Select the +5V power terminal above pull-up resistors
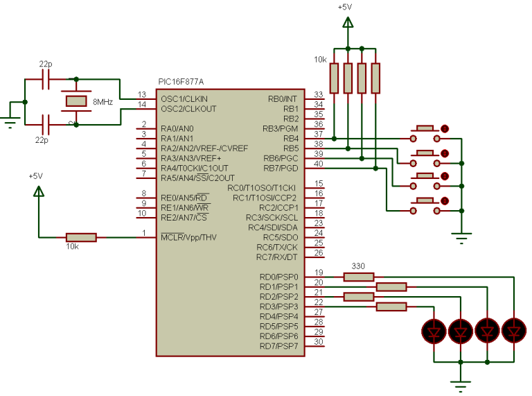532x396 pixels. tap(348, 22)
